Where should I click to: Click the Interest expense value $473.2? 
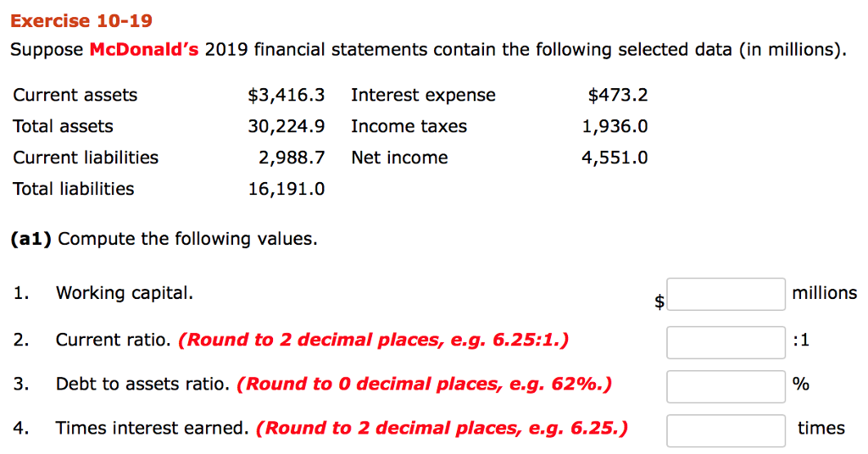(x=618, y=95)
